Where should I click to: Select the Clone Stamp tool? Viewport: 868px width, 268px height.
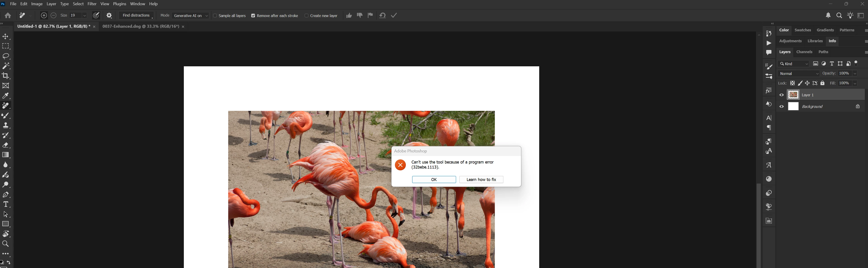(x=6, y=125)
